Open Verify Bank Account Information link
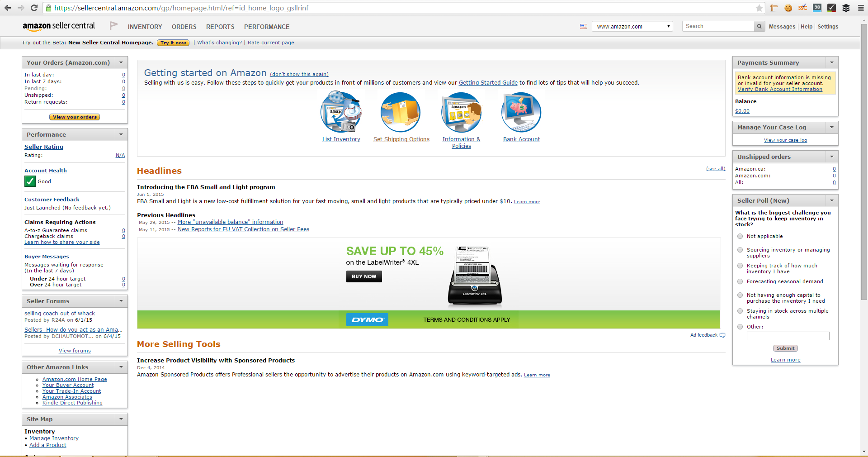 coord(780,90)
